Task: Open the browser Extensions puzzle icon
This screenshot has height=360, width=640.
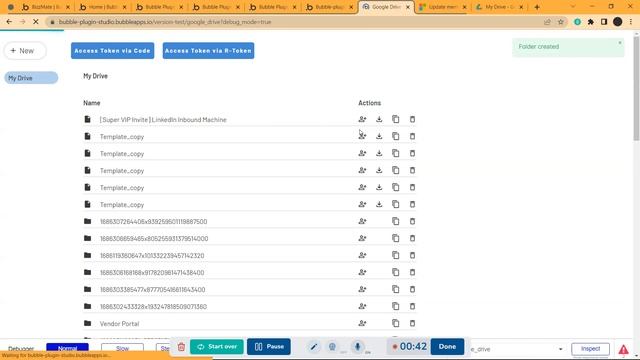Action: click(591, 22)
